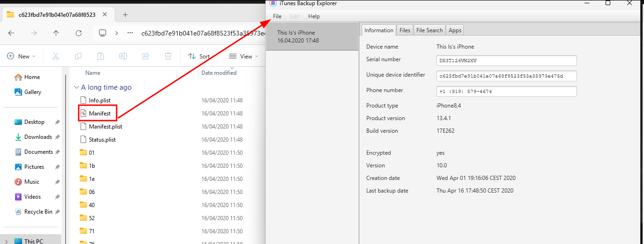The height and width of the screenshot is (244, 644).
Task: Unpin Downloads using its pin icon
Action: [57, 137]
